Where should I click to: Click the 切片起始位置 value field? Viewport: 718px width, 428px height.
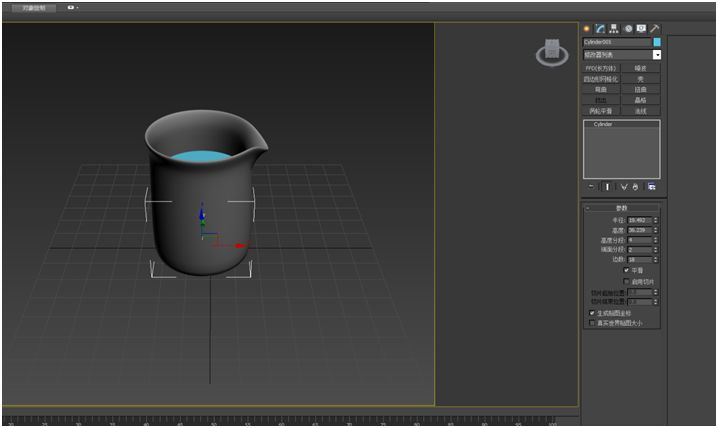(x=639, y=292)
